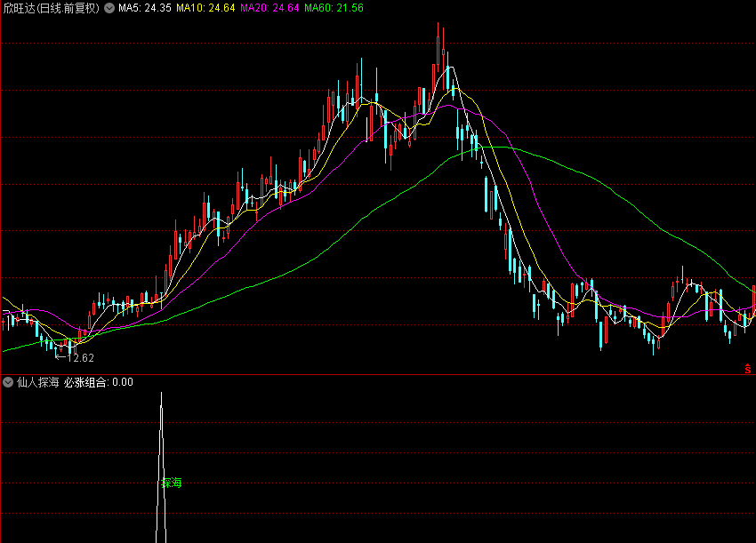Select the MA10: 24.64 label
This screenshot has height=543, width=756.
click(x=205, y=8)
